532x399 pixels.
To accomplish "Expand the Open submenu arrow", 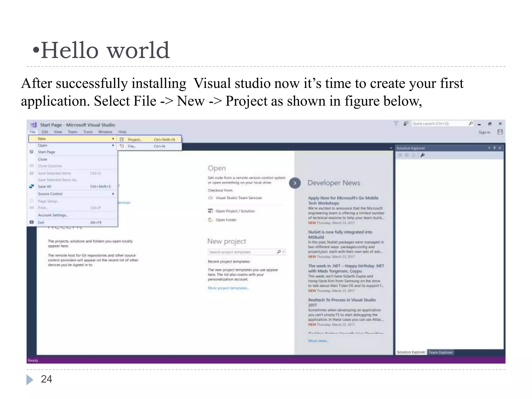I will click(x=113, y=145).
